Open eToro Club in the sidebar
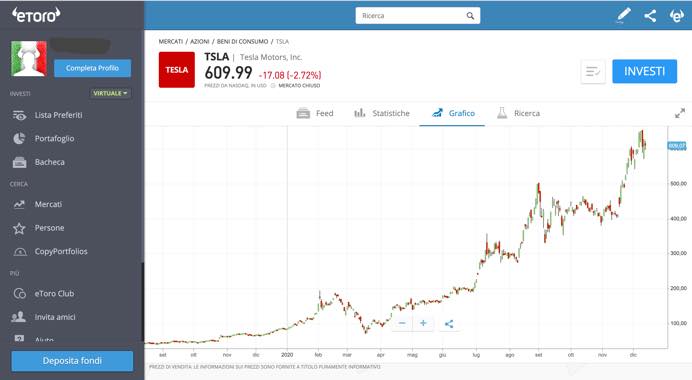692x380 pixels. (x=54, y=293)
